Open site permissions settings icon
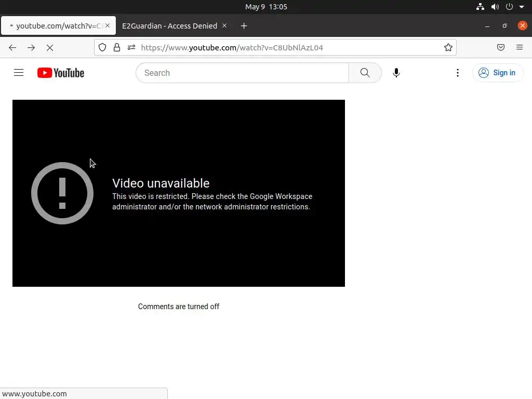The width and height of the screenshot is (532, 399). (x=131, y=47)
